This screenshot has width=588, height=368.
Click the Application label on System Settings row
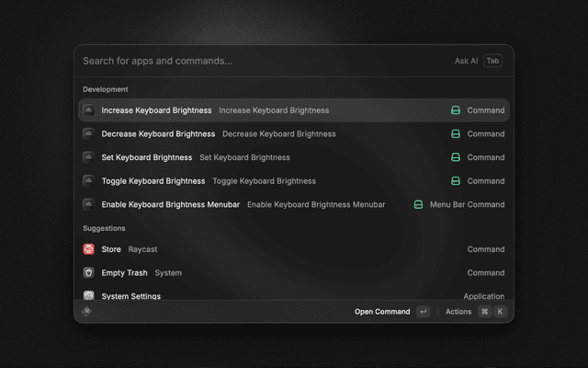484,296
